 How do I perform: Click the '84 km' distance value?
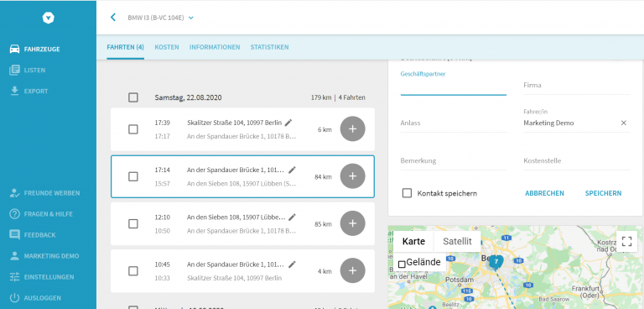click(323, 177)
